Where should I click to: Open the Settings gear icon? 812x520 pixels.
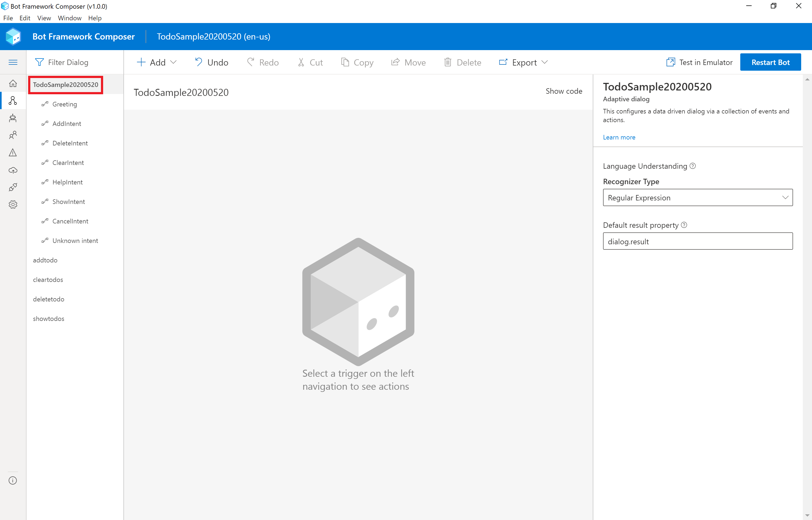(x=13, y=204)
